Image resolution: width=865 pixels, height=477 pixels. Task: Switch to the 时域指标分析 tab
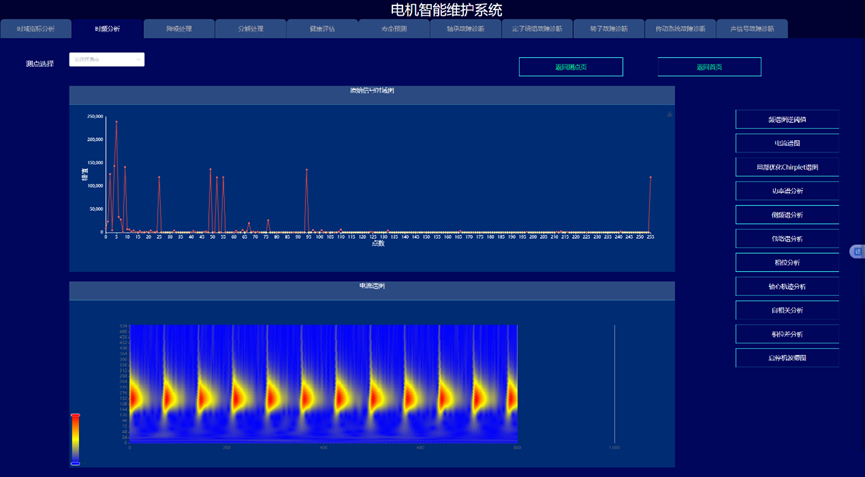click(36, 29)
